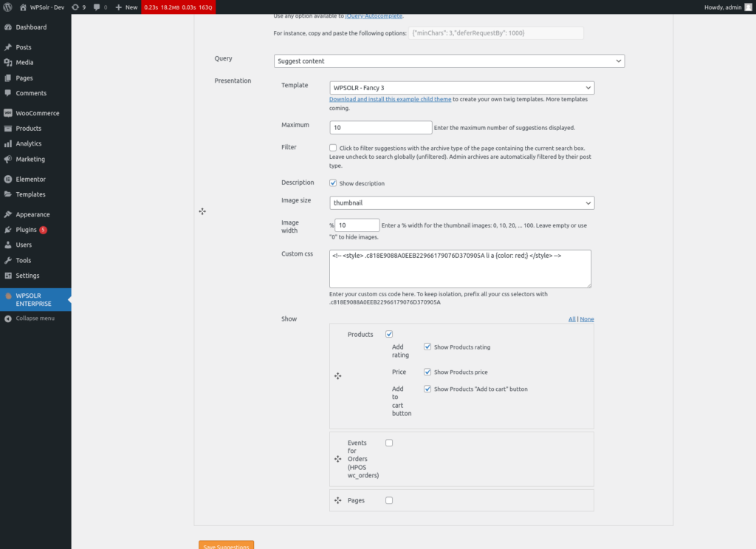
Task: Open the Image size thumbnail dropdown
Action: [462, 202]
